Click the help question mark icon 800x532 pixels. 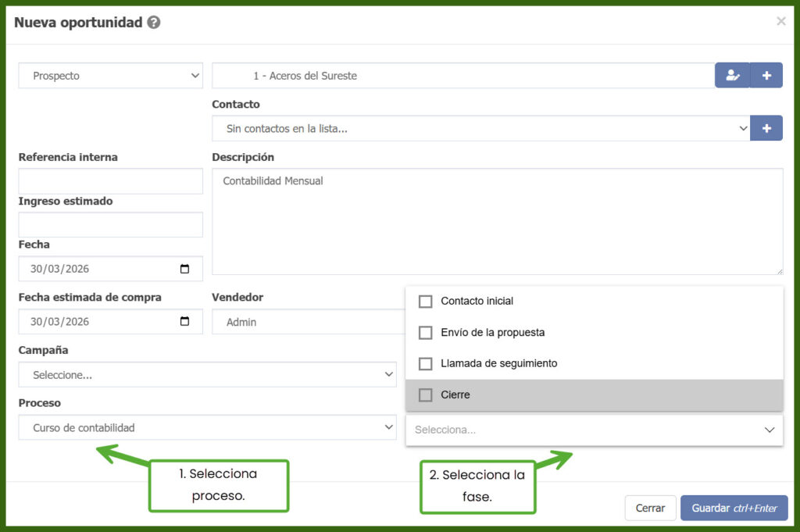pyautogui.click(x=154, y=23)
